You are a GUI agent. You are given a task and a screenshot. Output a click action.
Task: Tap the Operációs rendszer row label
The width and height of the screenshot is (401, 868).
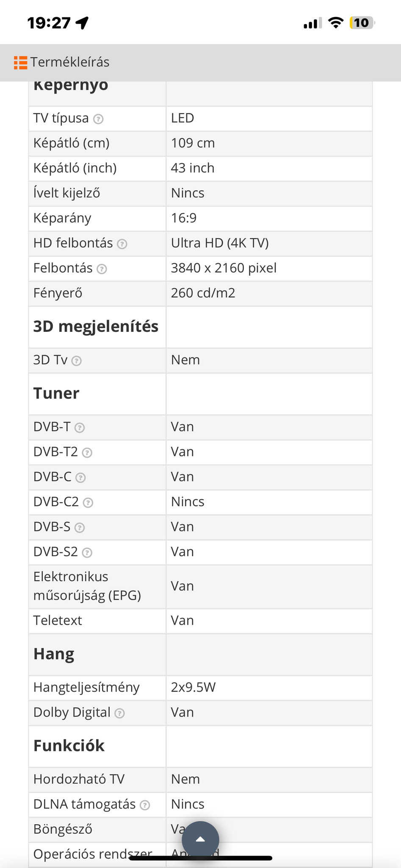tap(92, 854)
